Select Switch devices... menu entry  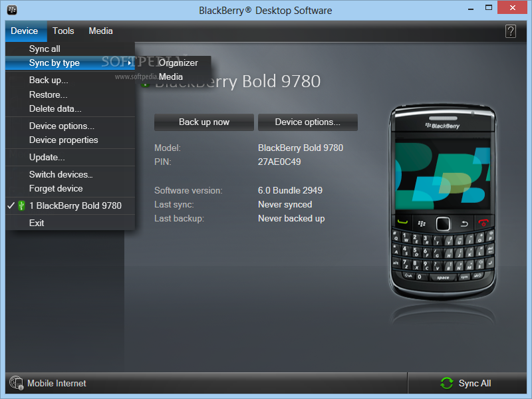(x=70, y=174)
